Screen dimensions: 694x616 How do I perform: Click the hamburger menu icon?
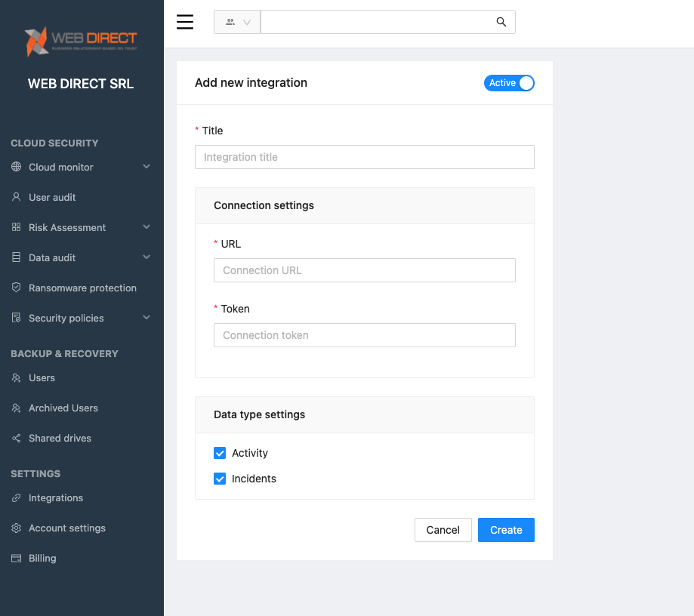(x=185, y=22)
